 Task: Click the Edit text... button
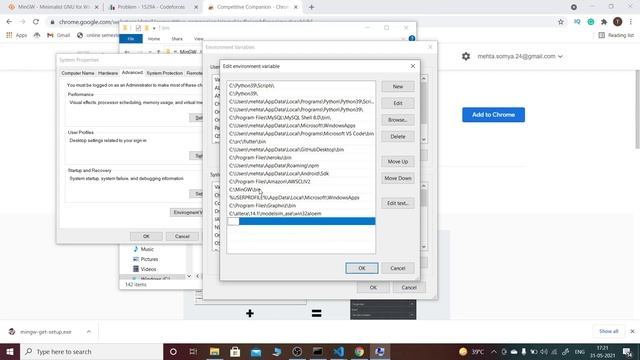pyautogui.click(x=398, y=203)
